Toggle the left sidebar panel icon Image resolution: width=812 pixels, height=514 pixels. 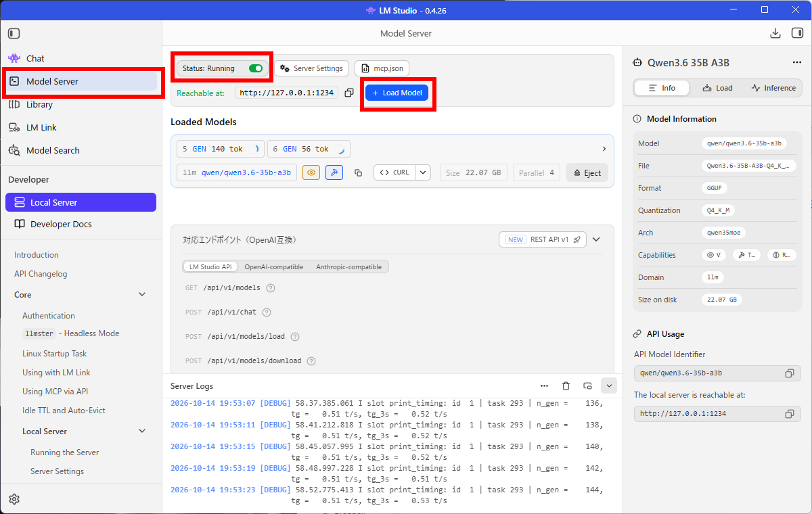coord(14,33)
